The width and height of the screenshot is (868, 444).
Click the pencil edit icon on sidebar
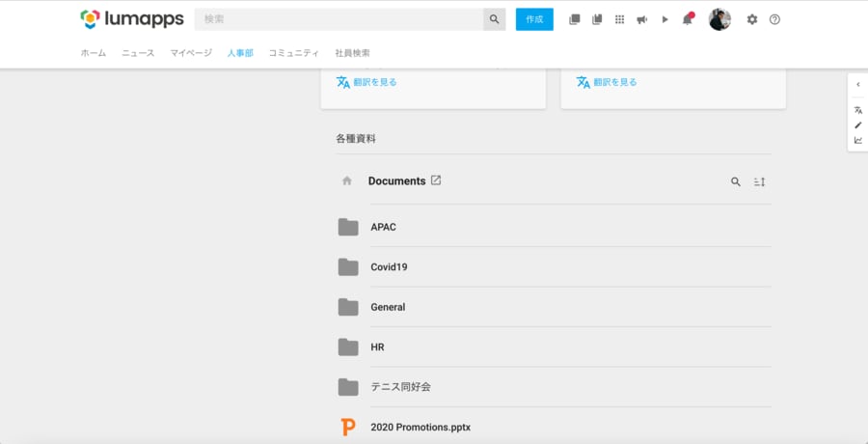857,125
